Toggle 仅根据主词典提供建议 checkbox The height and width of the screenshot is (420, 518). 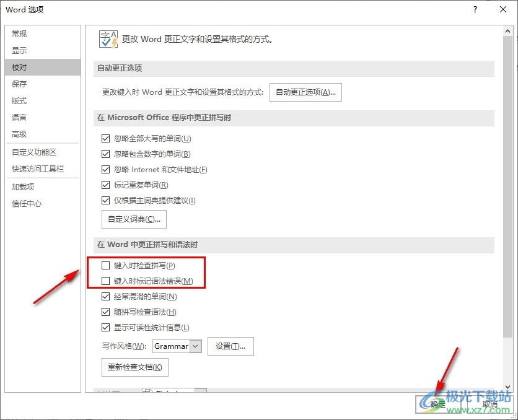click(106, 201)
